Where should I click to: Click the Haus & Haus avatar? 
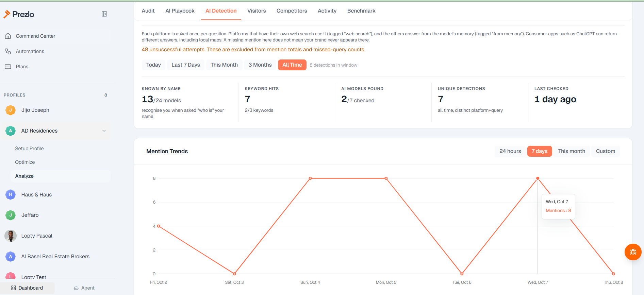coord(11,195)
